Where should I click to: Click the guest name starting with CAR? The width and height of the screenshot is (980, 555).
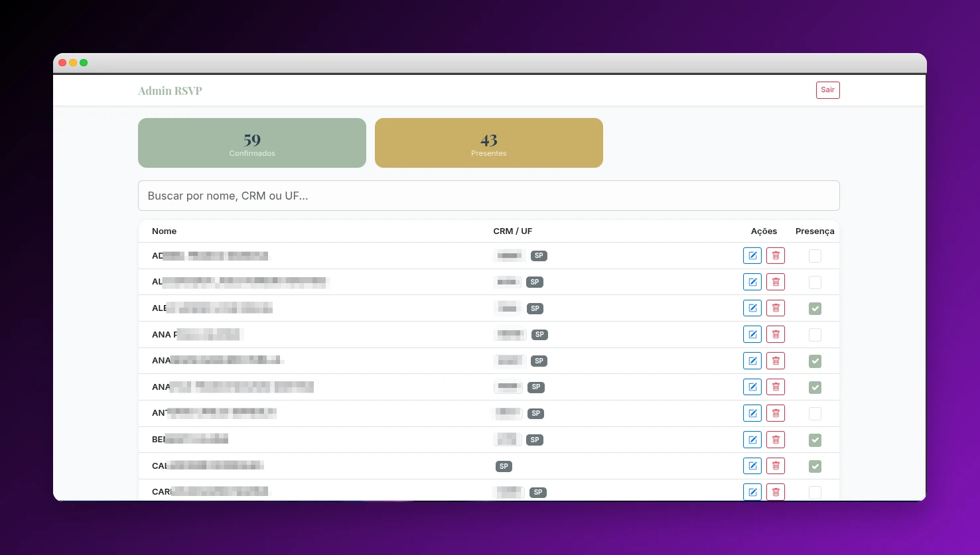(x=210, y=492)
